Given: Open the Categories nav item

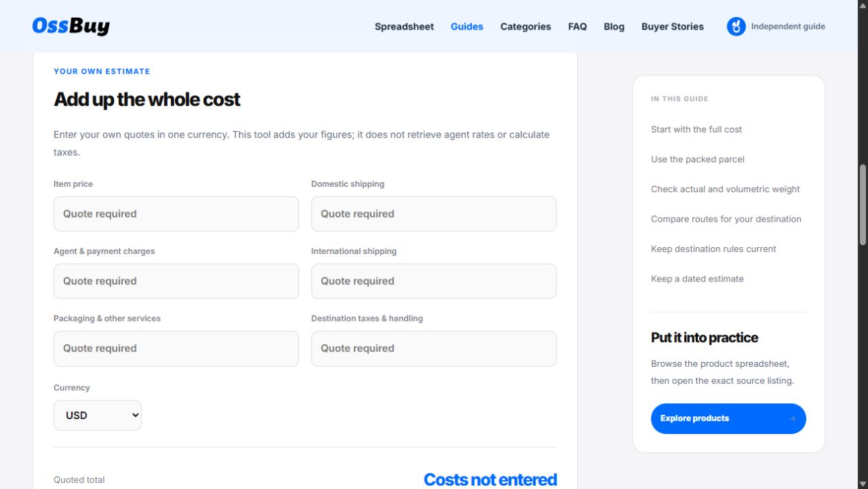Looking at the screenshot, I should 526,26.
